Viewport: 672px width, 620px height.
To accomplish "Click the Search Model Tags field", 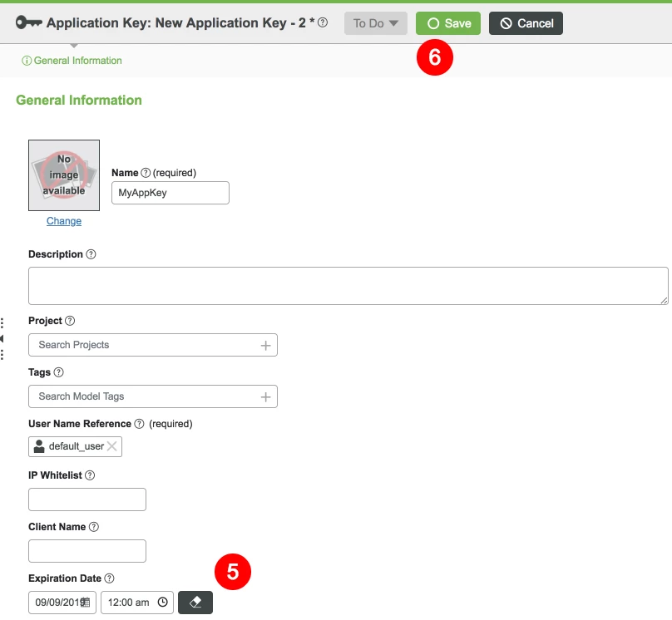I will [152, 396].
